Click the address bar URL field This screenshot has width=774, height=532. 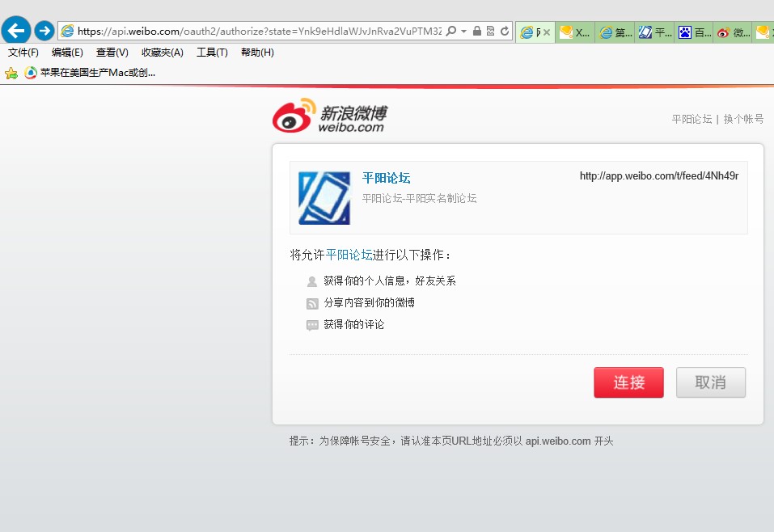[x=259, y=31]
